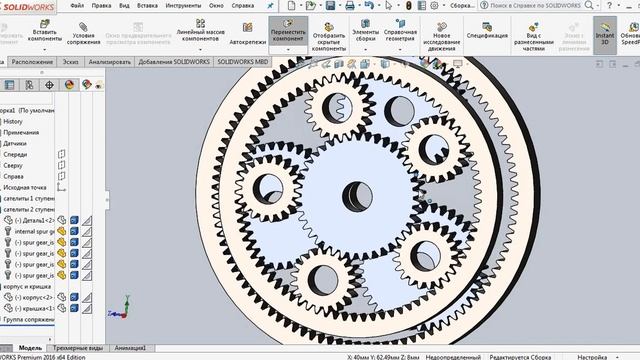640x360 pixels.
Task: Select Линейный массив компонентов tool
Action: (200, 31)
